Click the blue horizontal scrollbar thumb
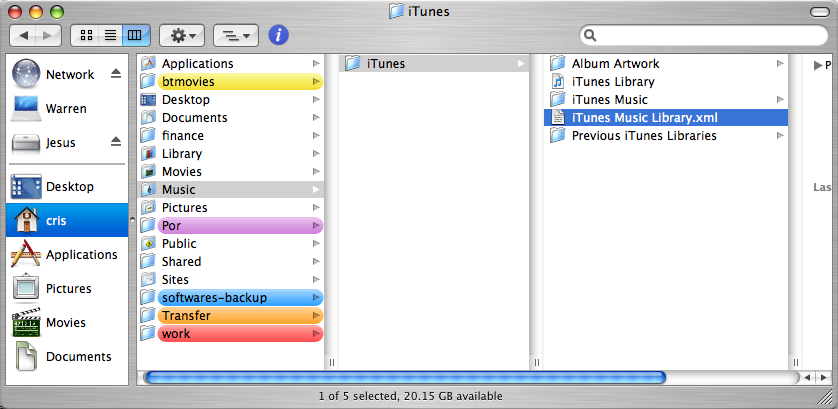 point(405,377)
